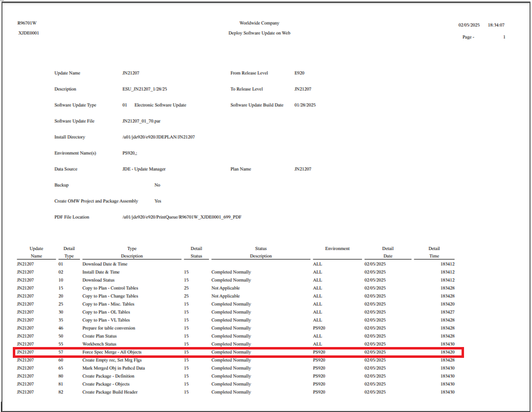
Task: Click the From Release Level value E920
Action: coord(299,73)
